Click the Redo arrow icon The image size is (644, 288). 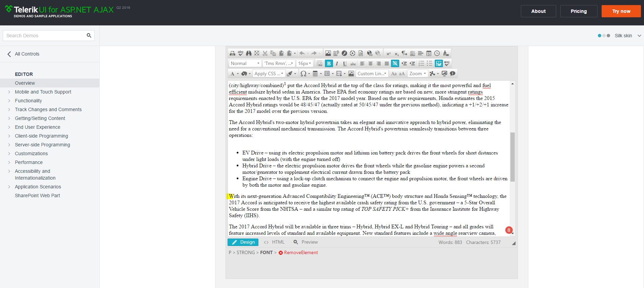point(314,53)
